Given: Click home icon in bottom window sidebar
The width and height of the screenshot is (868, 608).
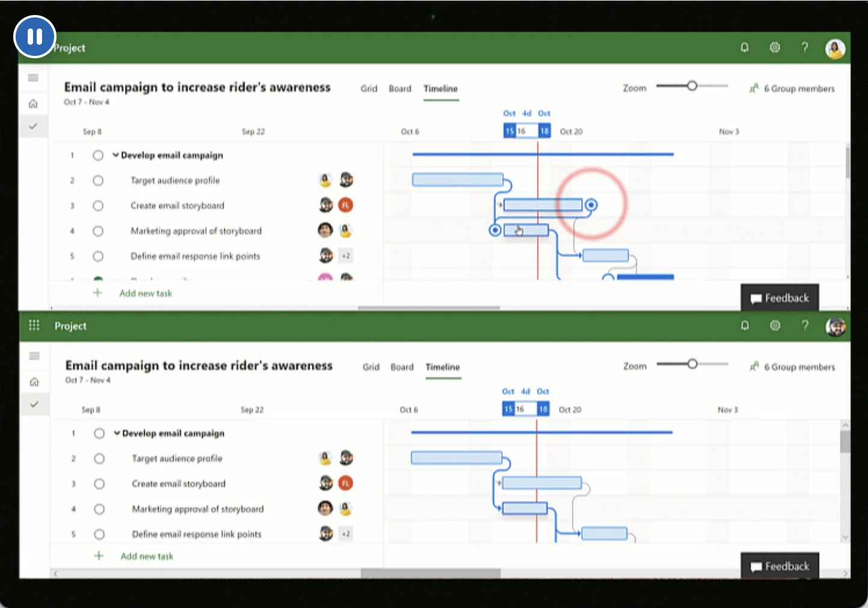Looking at the screenshot, I should coord(34,382).
